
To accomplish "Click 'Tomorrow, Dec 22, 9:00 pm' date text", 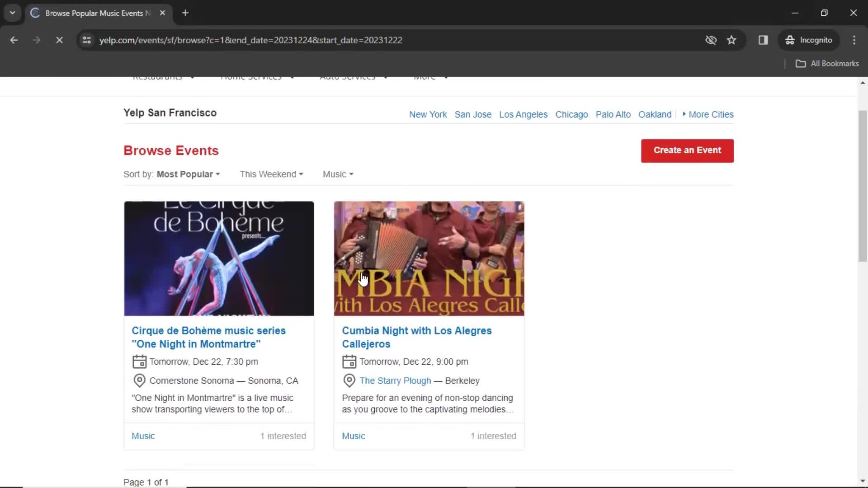I will [x=414, y=362].
